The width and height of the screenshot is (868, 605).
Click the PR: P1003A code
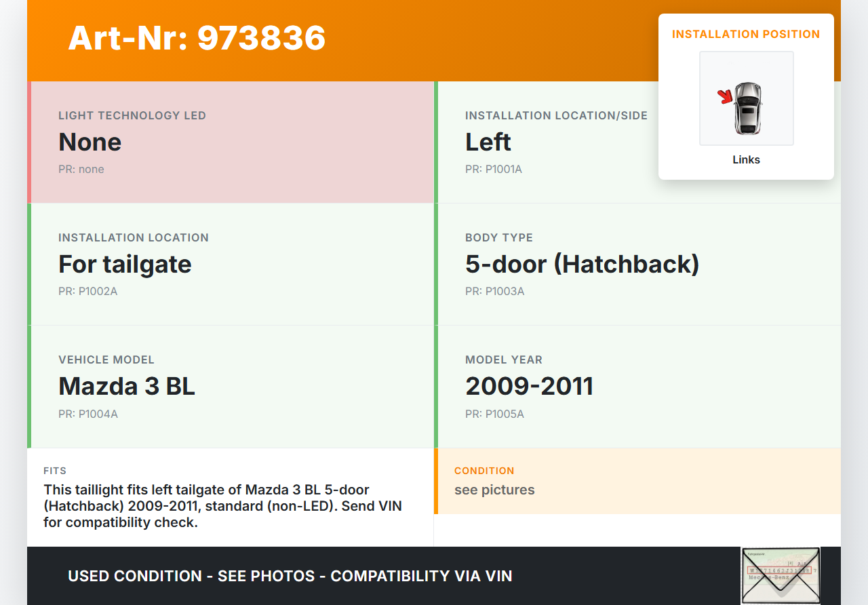[494, 291]
